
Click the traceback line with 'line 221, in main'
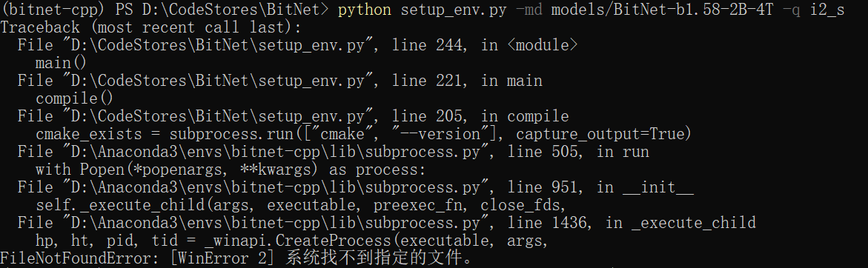pos(279,81)
